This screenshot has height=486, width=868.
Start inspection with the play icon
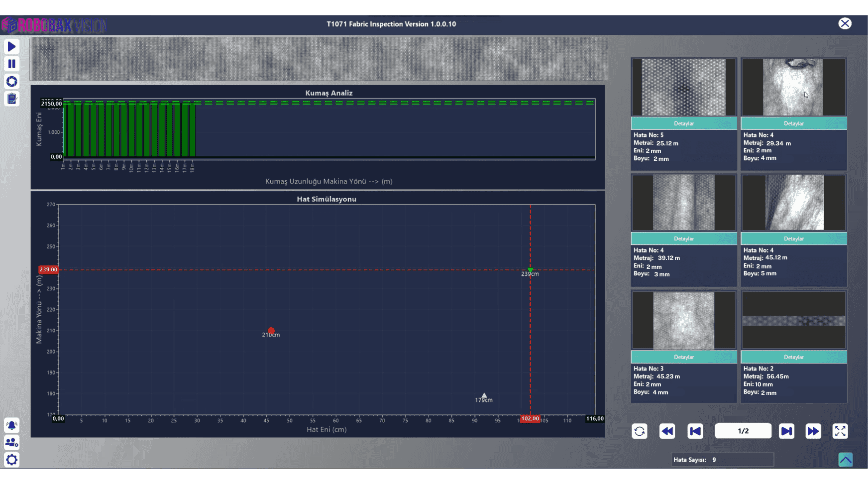point(12,47)
